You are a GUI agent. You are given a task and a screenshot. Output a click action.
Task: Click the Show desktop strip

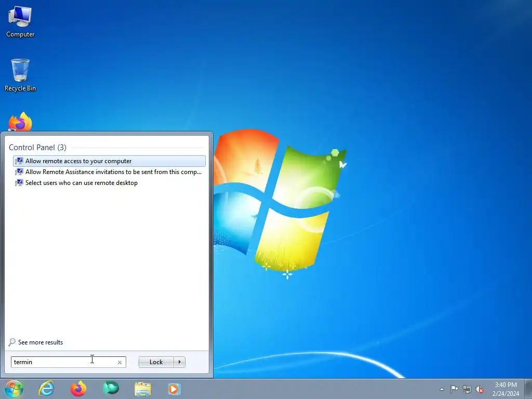tap(528, 389)
